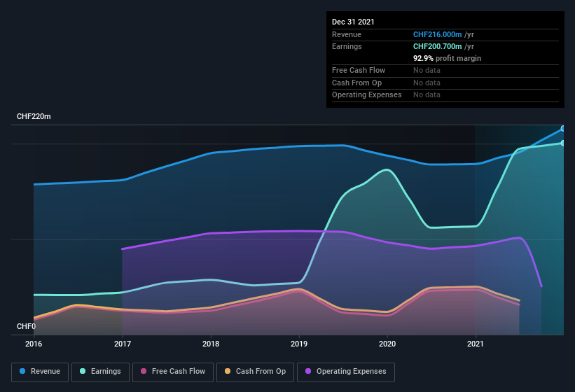575x392 pixels.
Task: Click the orange Cash From Op dot
Action: (228, 371)
